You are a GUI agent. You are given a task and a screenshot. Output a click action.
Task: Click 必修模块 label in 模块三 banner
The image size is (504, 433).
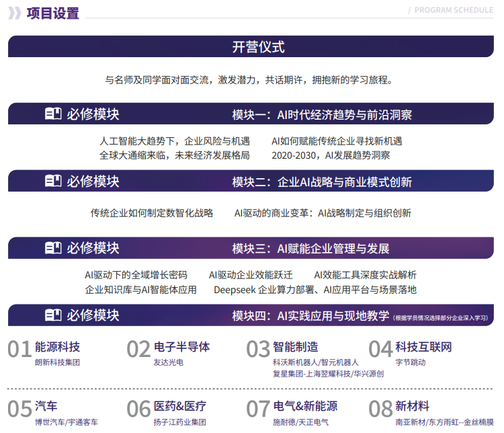pyautogui.click(x=93, y=248)
